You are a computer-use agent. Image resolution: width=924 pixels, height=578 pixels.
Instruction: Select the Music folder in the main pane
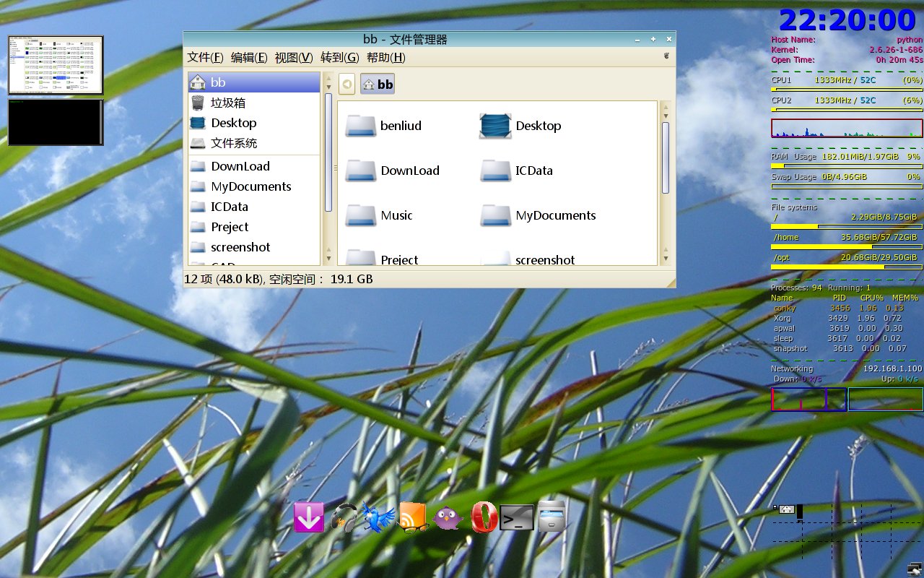378,215
